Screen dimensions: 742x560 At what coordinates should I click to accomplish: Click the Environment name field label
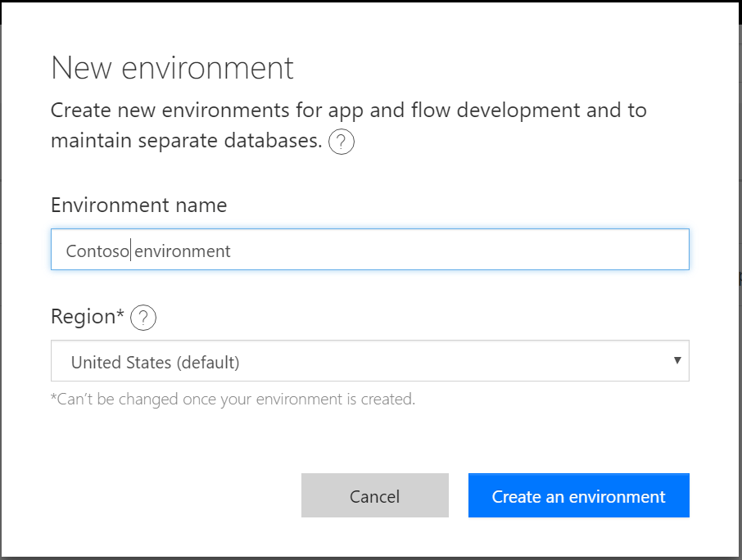coord(138,205)
